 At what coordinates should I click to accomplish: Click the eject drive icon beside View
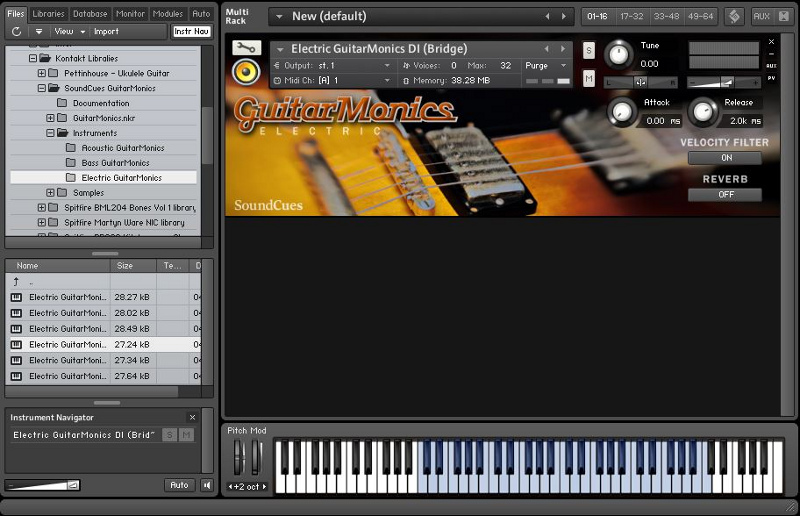click(39, 32)
